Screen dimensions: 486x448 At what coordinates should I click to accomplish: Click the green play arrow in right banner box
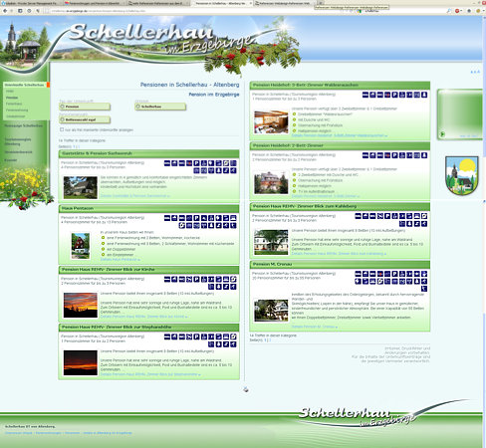click(x=442, y=134)
